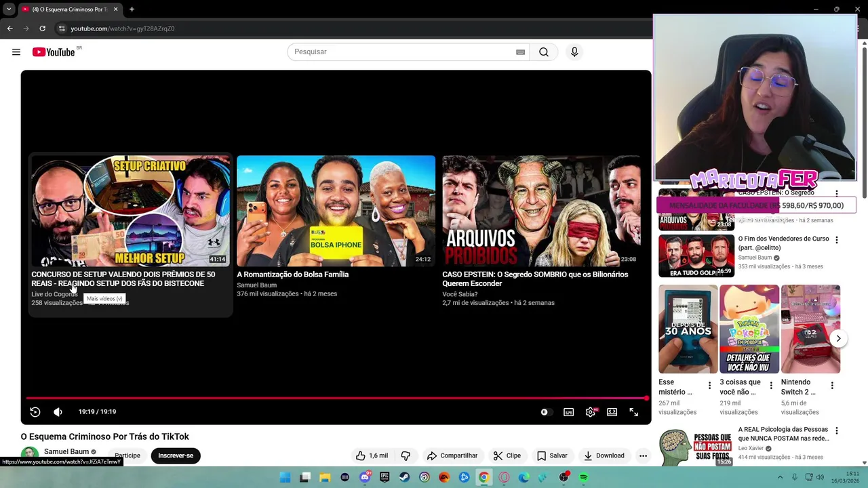Viewport: 868px width, 488px height.
Task: Open Samuel Baum channel avatar
Action: coord(29,455)
